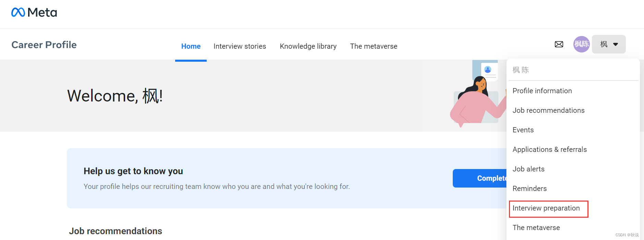Open the messages envelope icon

pos(559,44)
